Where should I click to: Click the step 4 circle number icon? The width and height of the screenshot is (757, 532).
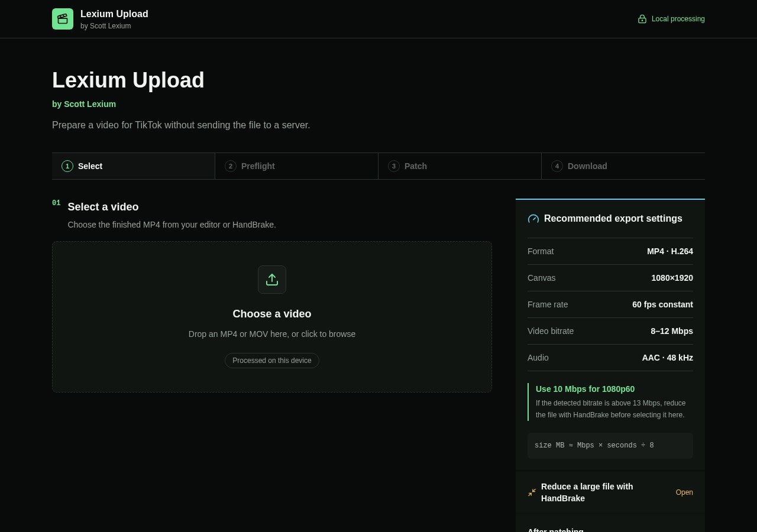point(557,166)
